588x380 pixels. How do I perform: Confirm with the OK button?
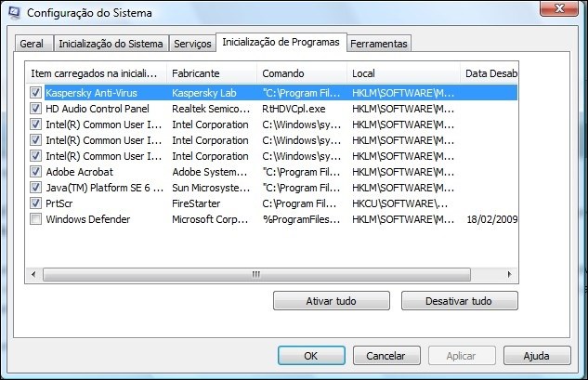[x=310, y=355]
